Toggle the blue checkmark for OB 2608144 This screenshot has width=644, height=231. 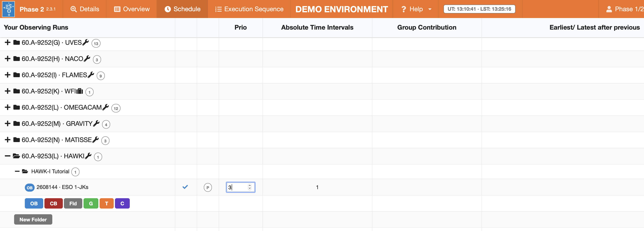click(185, 187)
